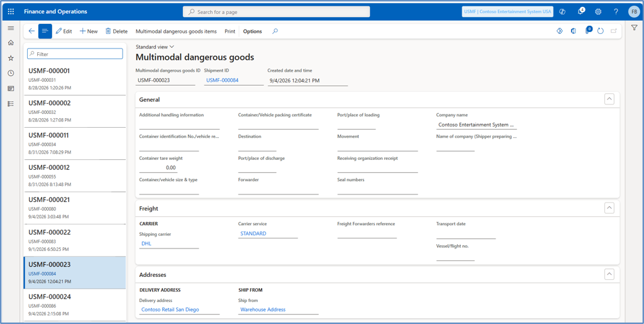The width and height of the screenshot is (644, 324).
Task: Go to Home in the sidebar
Action: coord(11,43)
